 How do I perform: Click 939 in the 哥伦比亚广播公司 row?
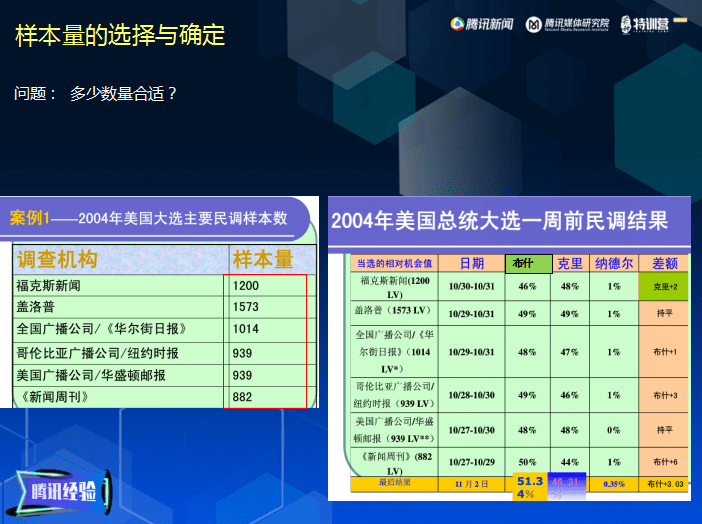coord(242,353)
